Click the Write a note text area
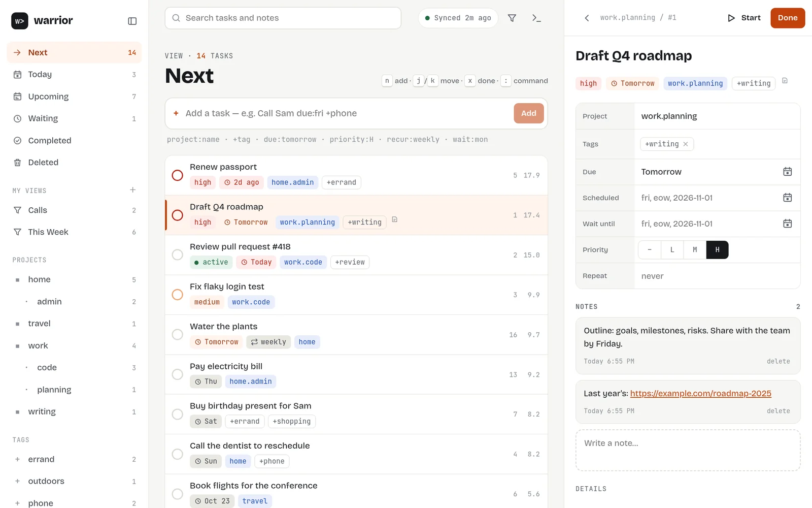812x508 pixels. 688,450
